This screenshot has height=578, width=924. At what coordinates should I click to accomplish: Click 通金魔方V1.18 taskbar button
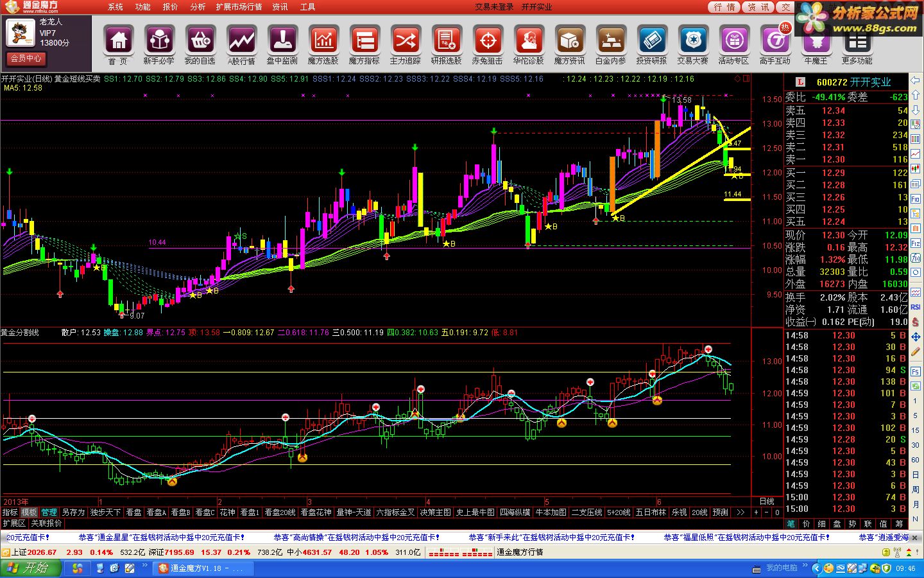[x=203, y=568]
